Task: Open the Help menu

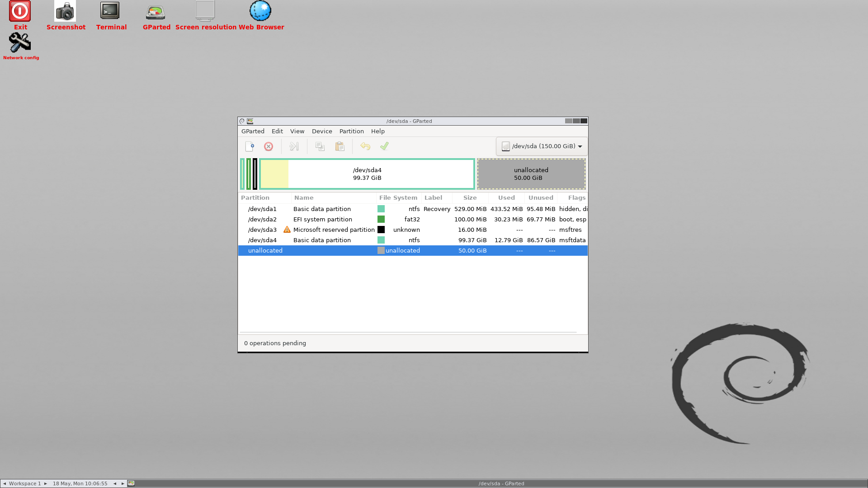Action: pos(378,131)
